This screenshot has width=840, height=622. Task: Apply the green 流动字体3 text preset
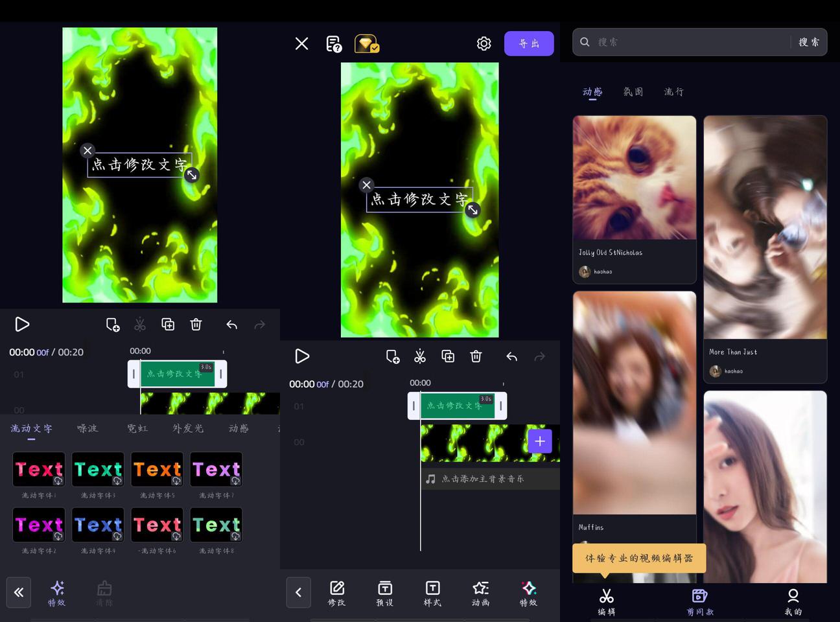pyautogui.click(x=98, y=470)
